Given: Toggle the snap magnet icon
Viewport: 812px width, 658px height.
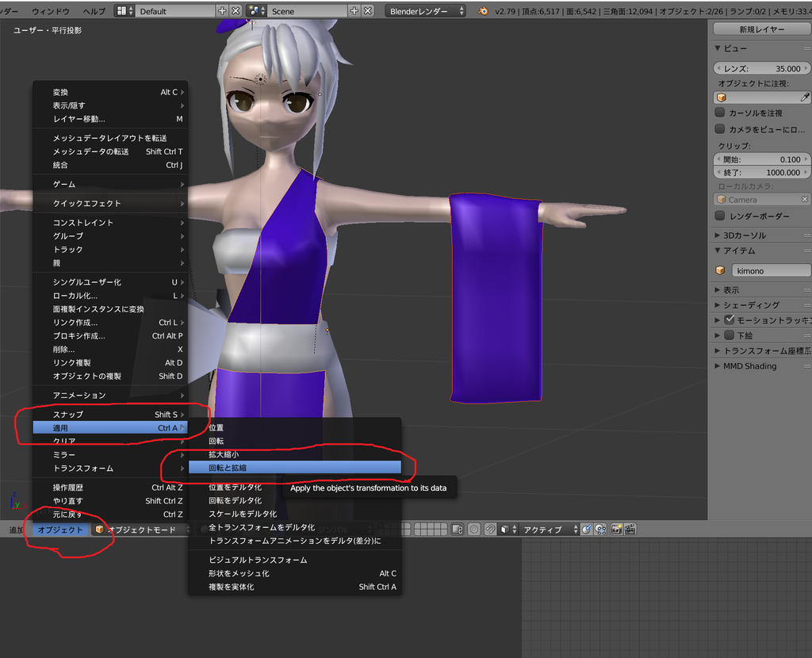Looking at the screenshot, I should pos(490,529).
